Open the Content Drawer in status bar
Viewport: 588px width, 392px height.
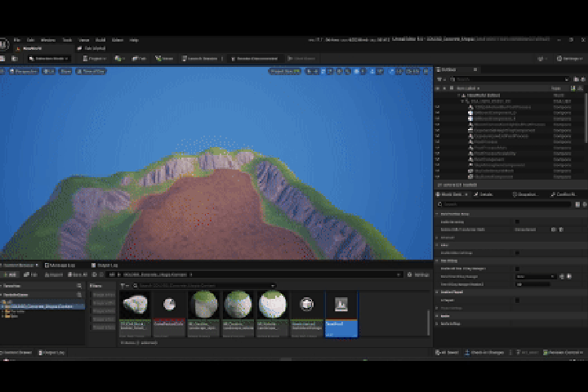click(x=16, y=353)
